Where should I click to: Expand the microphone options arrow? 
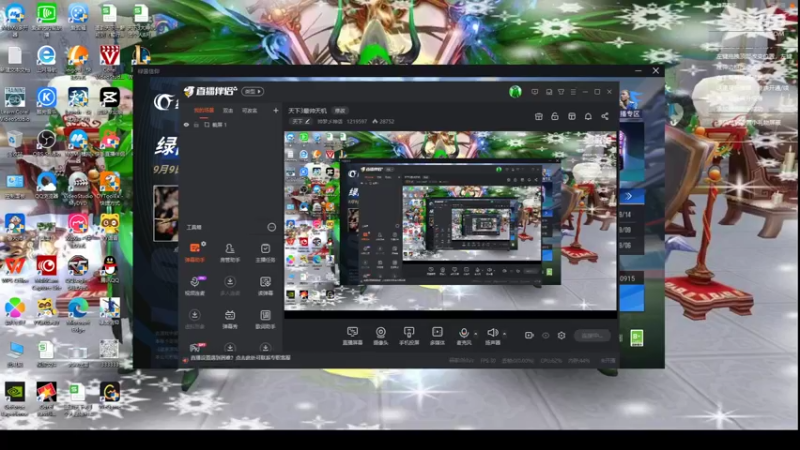(x=476, y=334)
